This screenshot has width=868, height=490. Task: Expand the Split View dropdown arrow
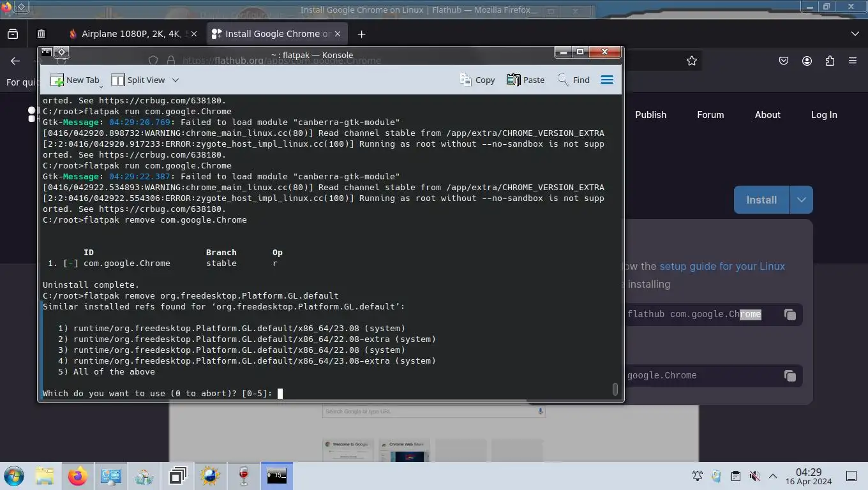point(176,80)
